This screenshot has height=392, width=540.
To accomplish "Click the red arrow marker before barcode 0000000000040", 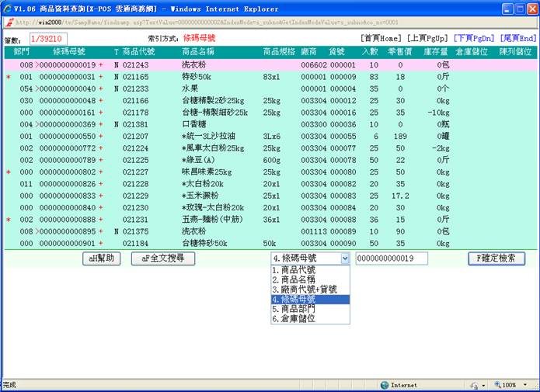I will pos(36,89).
